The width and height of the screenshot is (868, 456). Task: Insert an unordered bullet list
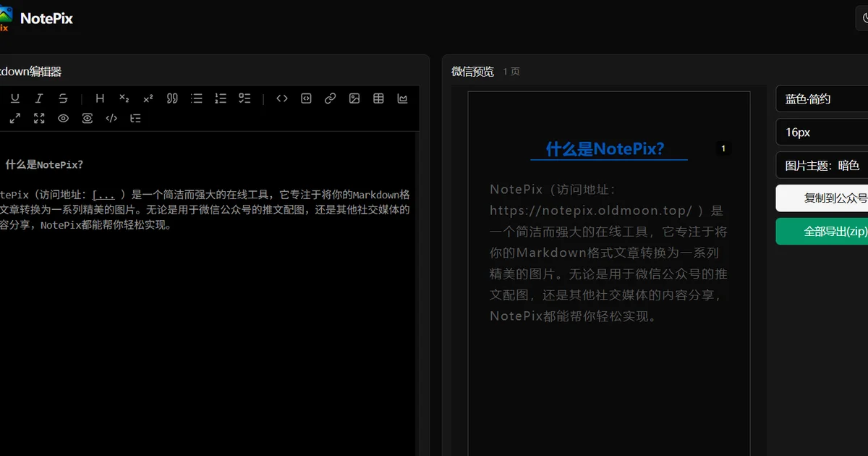pos(196,98)
